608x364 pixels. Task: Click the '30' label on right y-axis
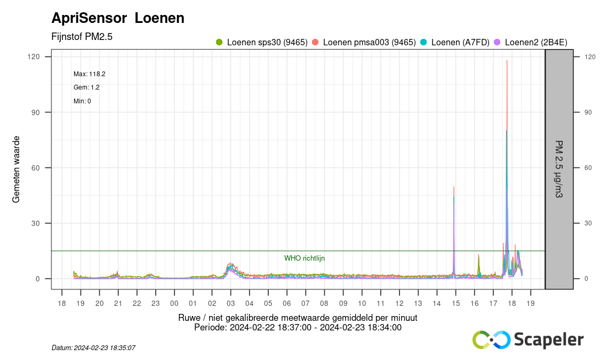pyautogui.click(x=588, y=223)
